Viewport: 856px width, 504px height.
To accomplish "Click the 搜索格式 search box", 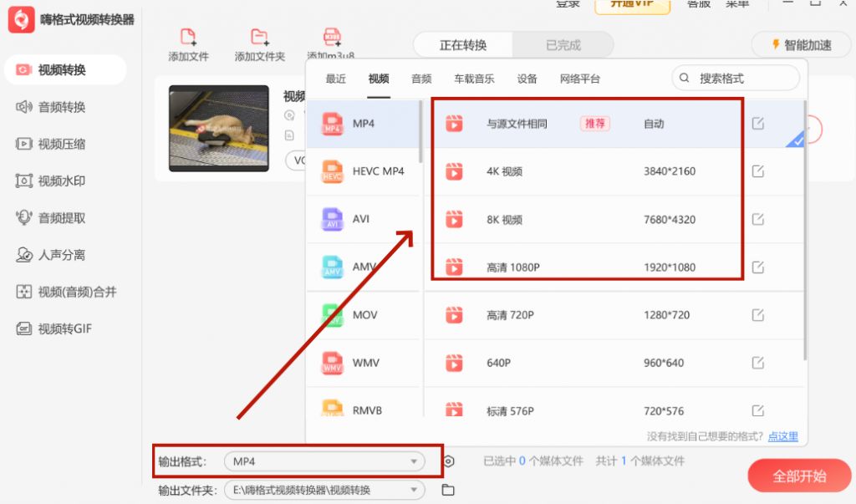I will click(736, 78).
